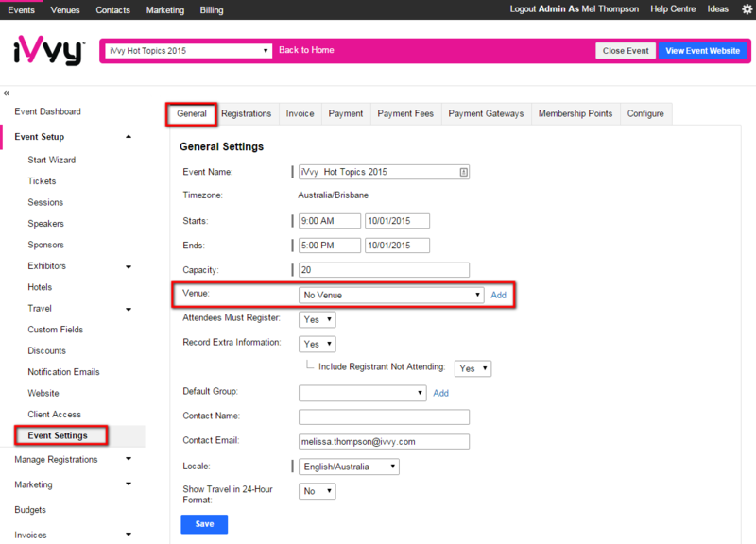Open the Default Group dropdown
Screen dimensions: 756x544
coord(362,393)
